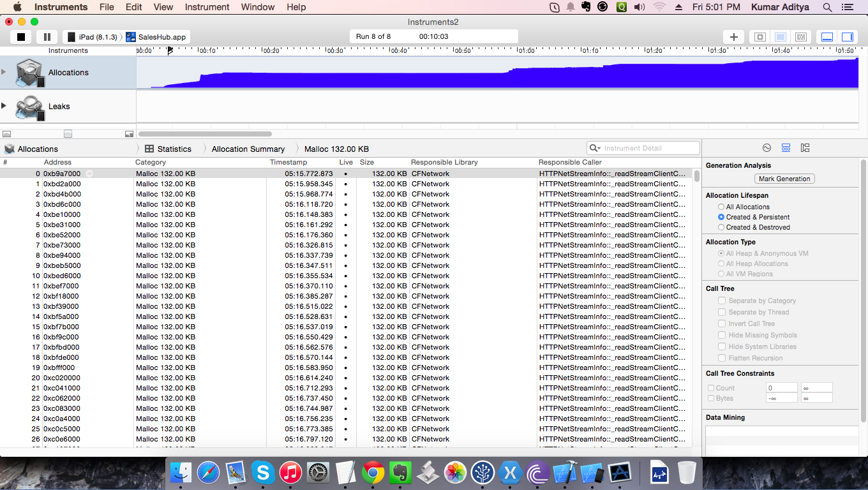Open the search options magnifier in Instrument Detail
Viewport: 868px width, 490px height.
point(595,148)
